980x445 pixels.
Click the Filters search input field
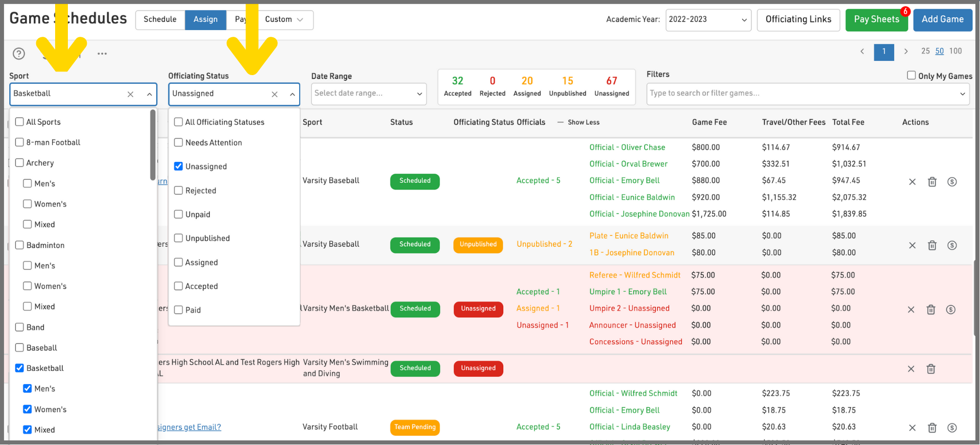pyautogui.click(x=801, y=94)
